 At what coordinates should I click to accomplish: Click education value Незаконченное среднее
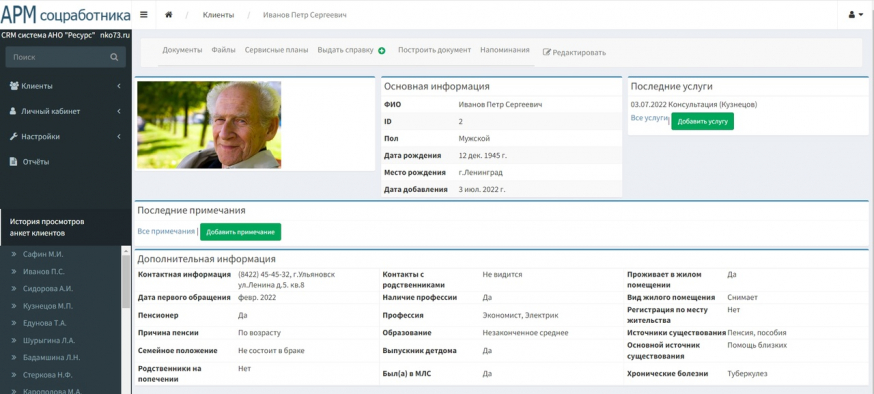(x=525, y=333)
